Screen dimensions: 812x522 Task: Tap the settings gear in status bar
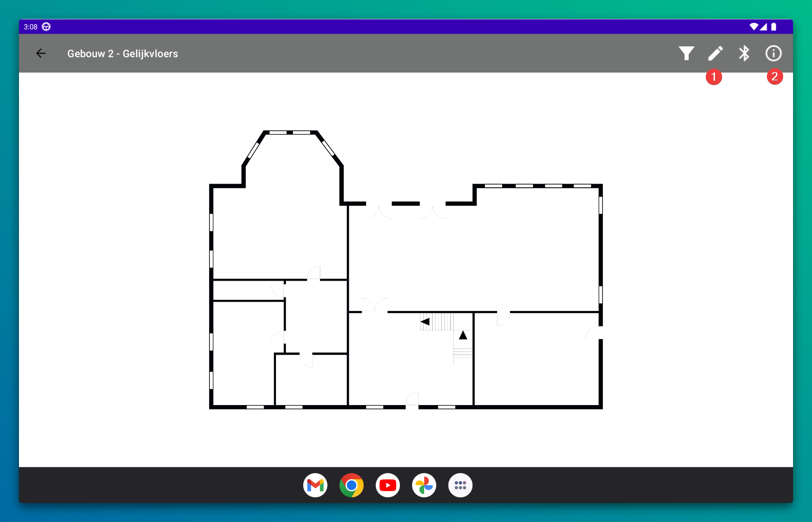coord(46,27)
